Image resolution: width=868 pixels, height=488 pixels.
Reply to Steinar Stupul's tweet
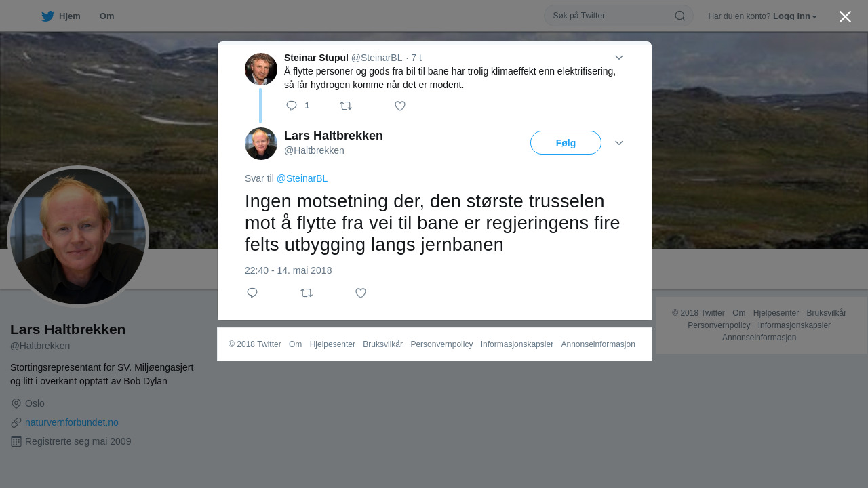pyautogui.click(x=292, y=106)
